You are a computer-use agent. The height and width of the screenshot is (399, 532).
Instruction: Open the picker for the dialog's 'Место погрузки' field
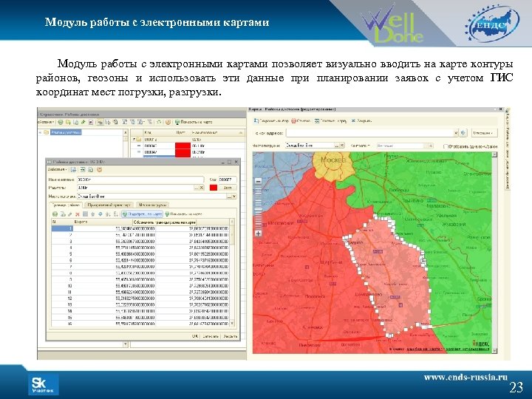coord(229,197)
